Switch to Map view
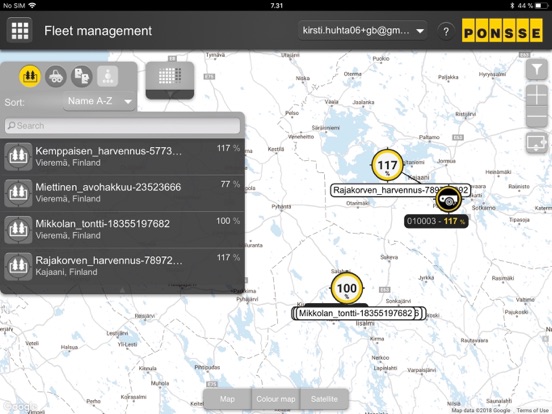This screenshot has width=552, height=414. click(227, 399)
